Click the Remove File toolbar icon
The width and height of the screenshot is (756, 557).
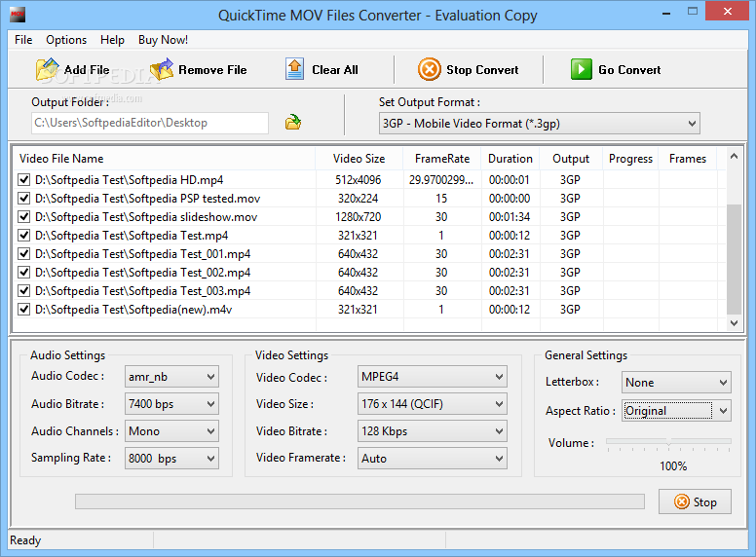162,70
